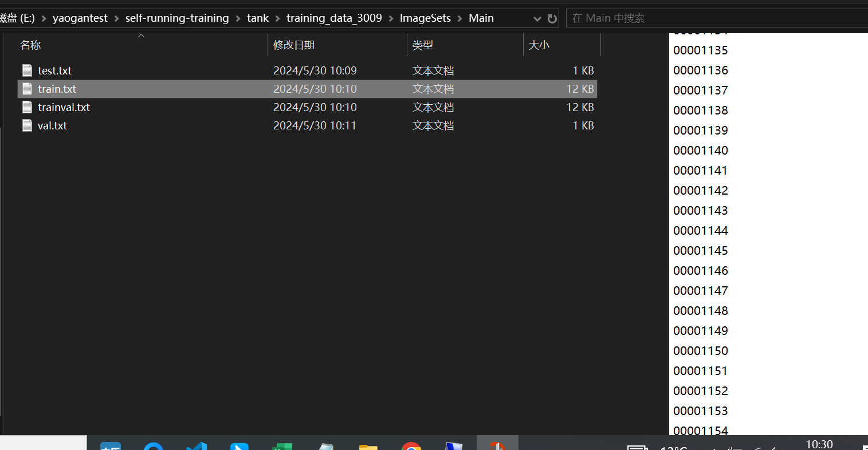Open Visual Studio Code from the taskbar
This screenshot has width=868, height=450.
[196, 445]
